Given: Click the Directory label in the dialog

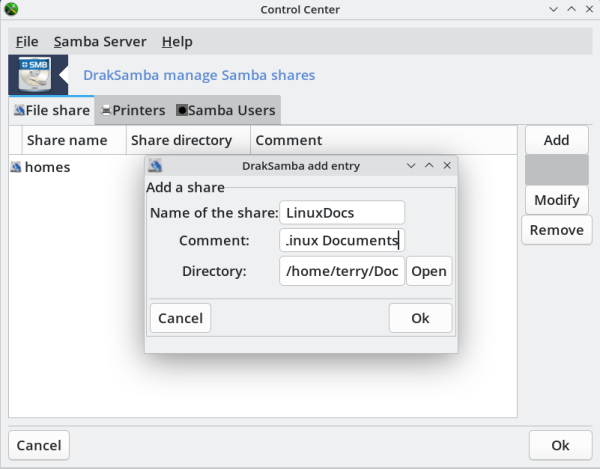Looking at the screenshot, I should click(x=214, y=271).
